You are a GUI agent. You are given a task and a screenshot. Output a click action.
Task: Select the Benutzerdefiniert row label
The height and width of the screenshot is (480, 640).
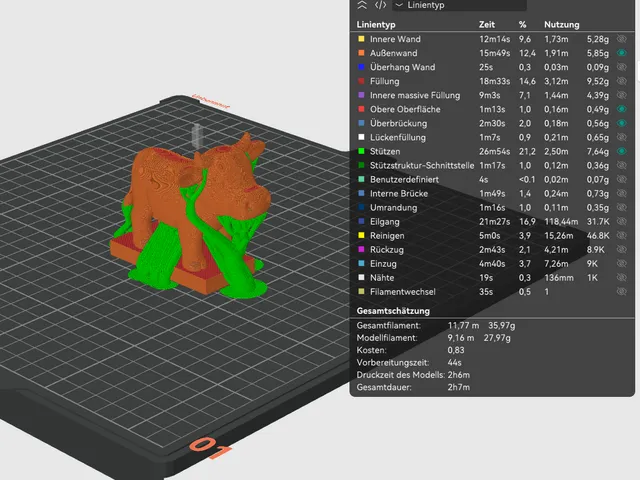coord(404,179)
